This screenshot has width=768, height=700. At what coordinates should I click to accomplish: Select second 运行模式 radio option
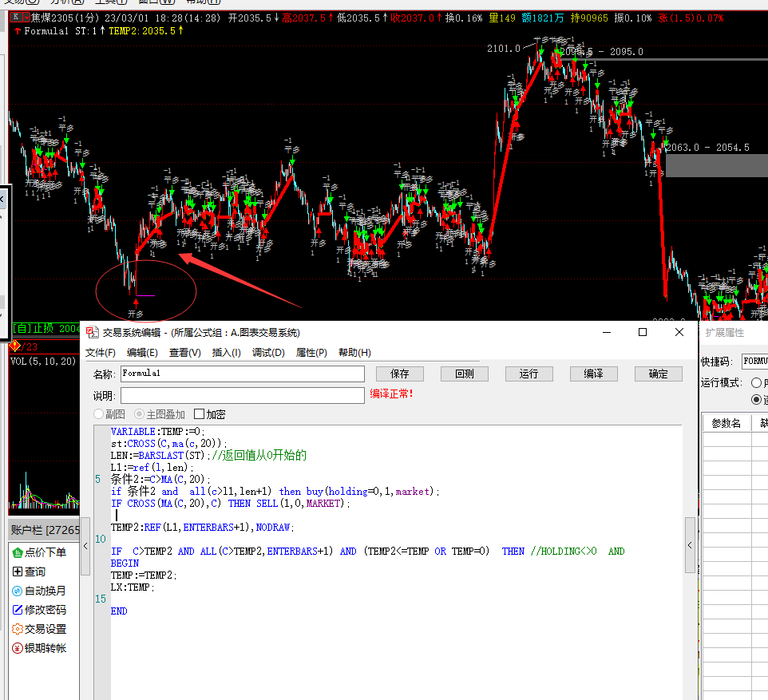click(x=757, y=400)
